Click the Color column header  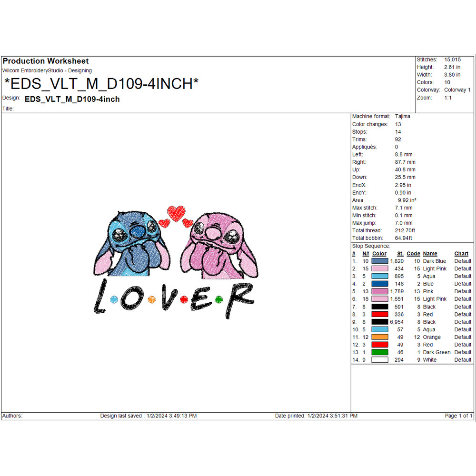click(x=379, y=254)
